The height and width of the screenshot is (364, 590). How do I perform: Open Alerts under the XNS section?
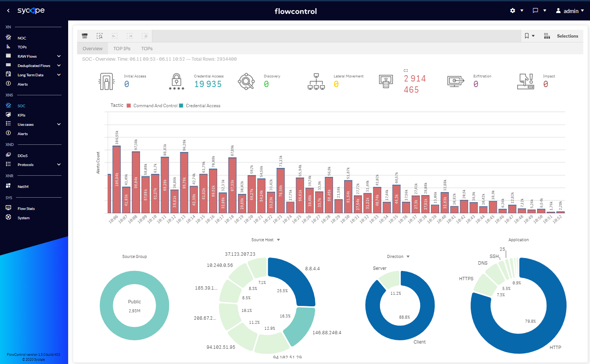click(x=23, y=134)
